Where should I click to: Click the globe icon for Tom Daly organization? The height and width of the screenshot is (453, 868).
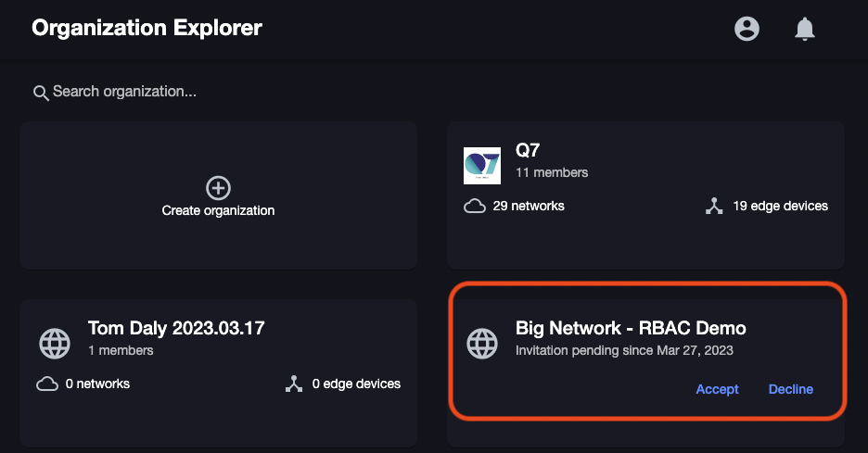point(55,343)
